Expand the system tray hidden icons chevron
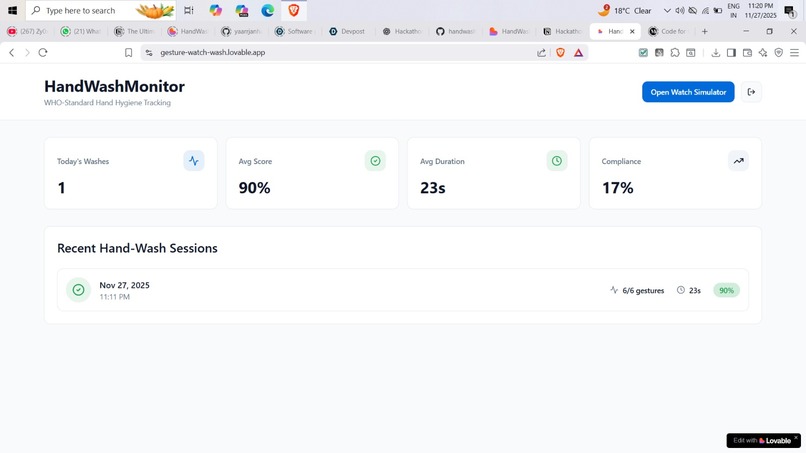 pyautogui.click(x=667, y=11)
